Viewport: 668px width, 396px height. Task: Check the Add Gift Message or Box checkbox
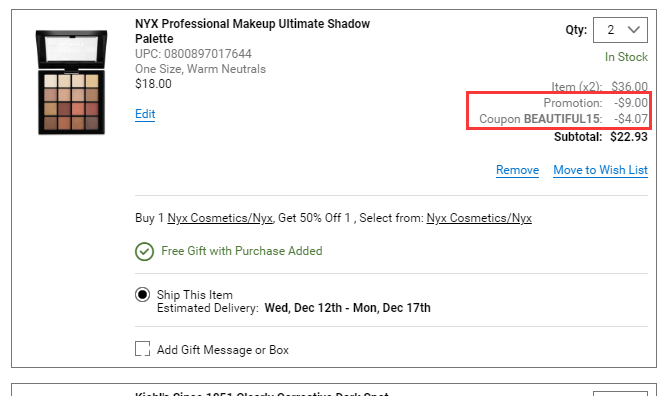142,349
